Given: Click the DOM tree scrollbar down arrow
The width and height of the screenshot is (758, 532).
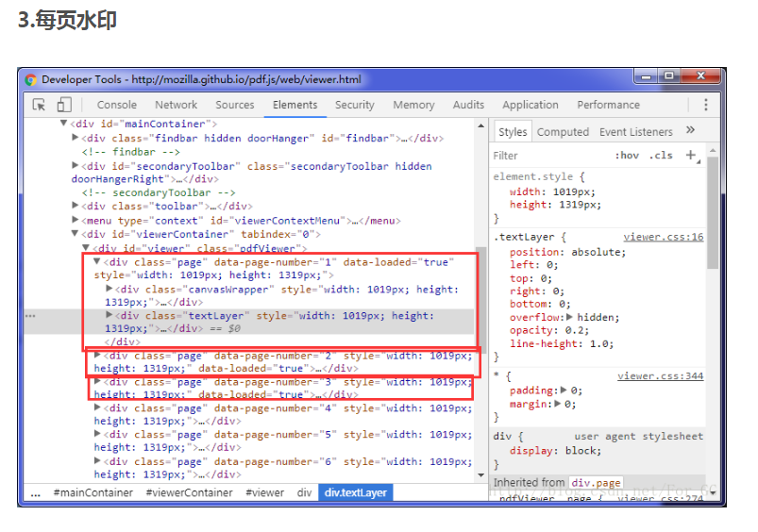Looking at the screenshot, I should coord(481,475).
